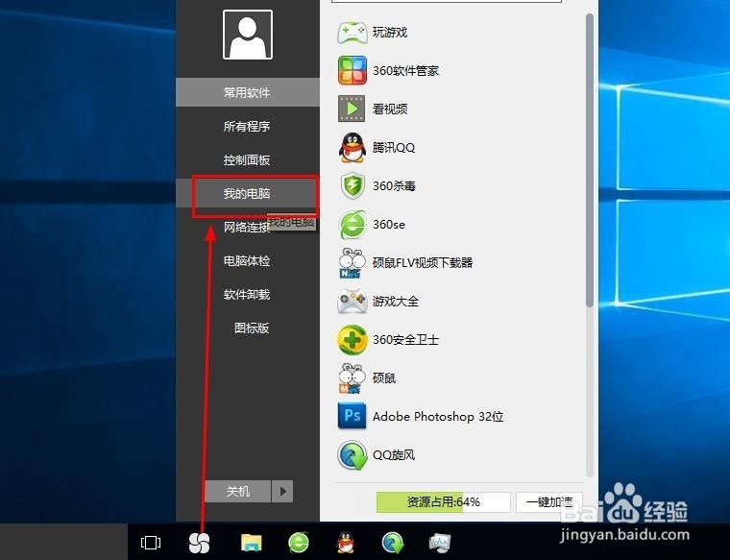The image size is (730, 560).
Task: Click the 游戏大全 text label
Action: click(396, 302)
